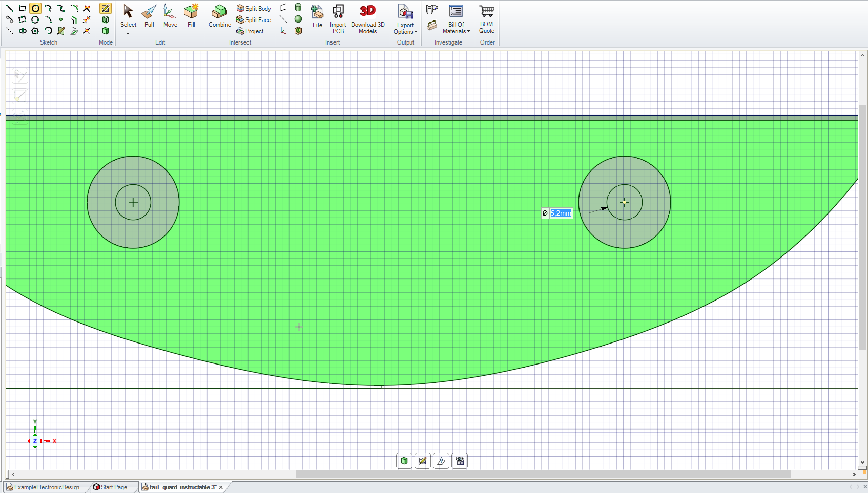This screenshot has height=493, width=868.
Task: Open Download 3D Models
Action: pyautogui.click(x=367, y=18)
